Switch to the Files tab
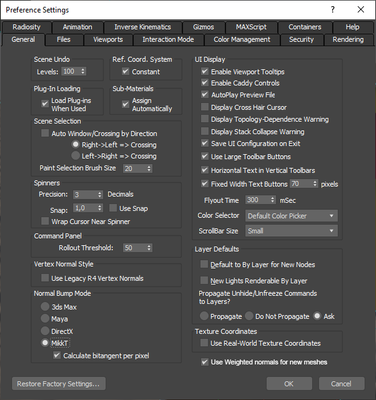This screenshot has height=400, width=376. point(63,40)
